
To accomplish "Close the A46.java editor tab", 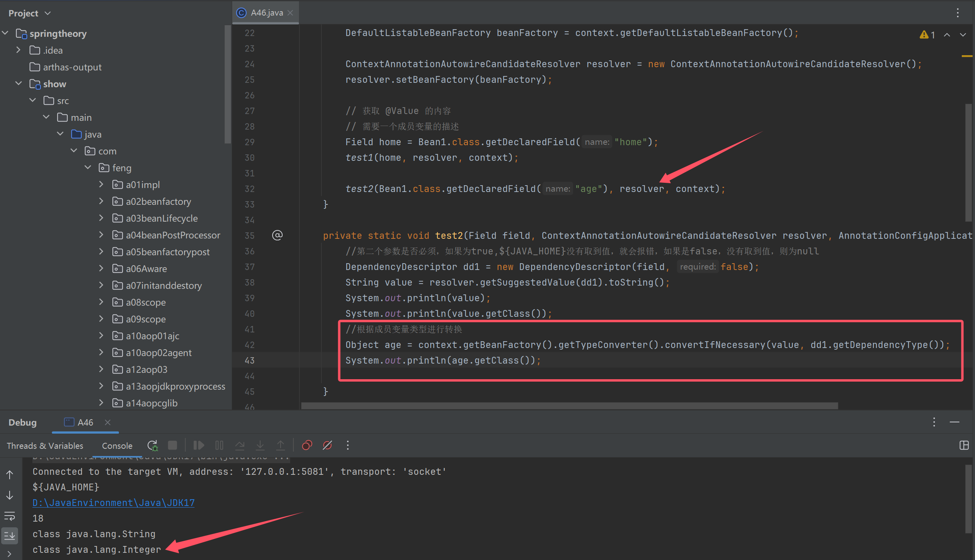I will coord(290,13).
